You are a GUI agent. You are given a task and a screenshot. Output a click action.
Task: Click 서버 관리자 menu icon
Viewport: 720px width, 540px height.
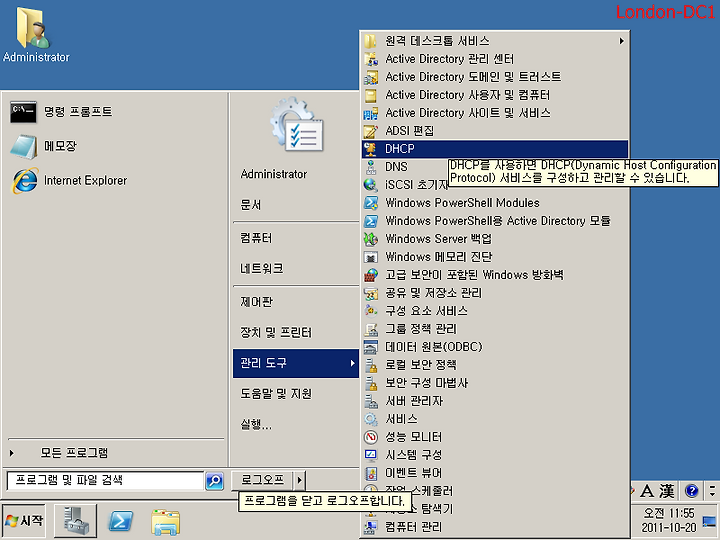click(x=371, y=401)
